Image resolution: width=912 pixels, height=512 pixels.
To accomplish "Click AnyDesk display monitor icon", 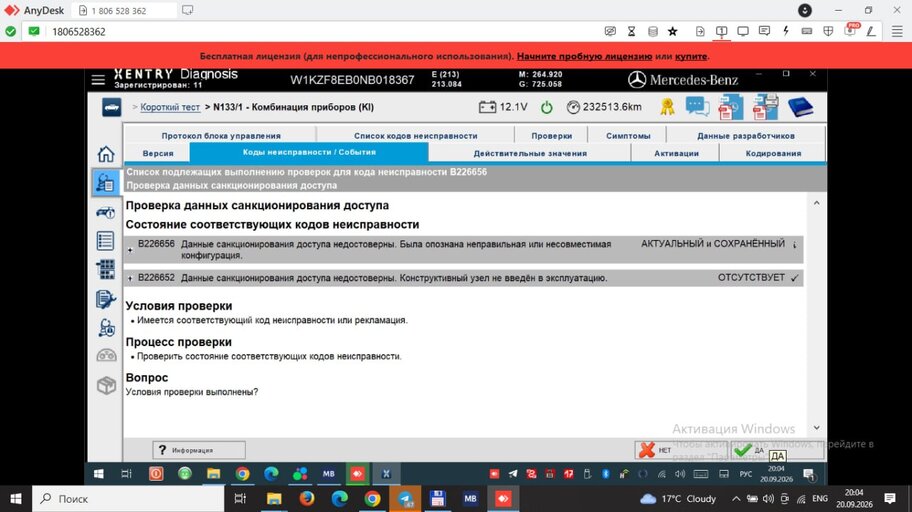I will click(x=743, y=31).
